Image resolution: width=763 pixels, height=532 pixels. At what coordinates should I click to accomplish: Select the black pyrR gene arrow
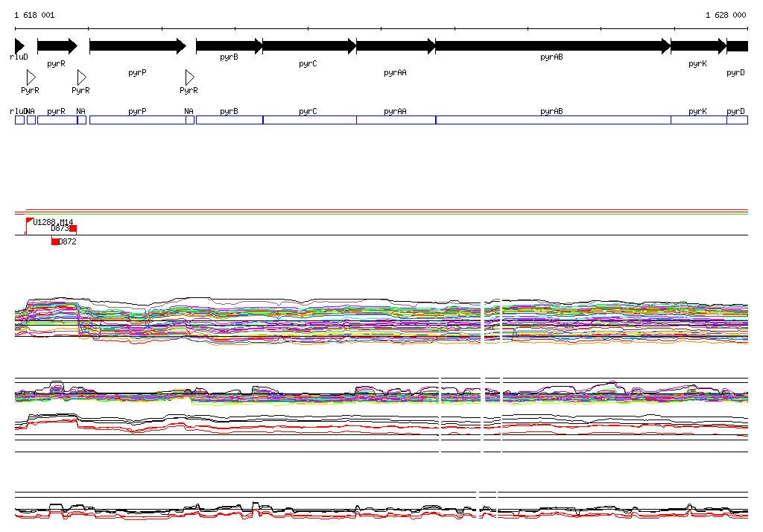point(57,46)
